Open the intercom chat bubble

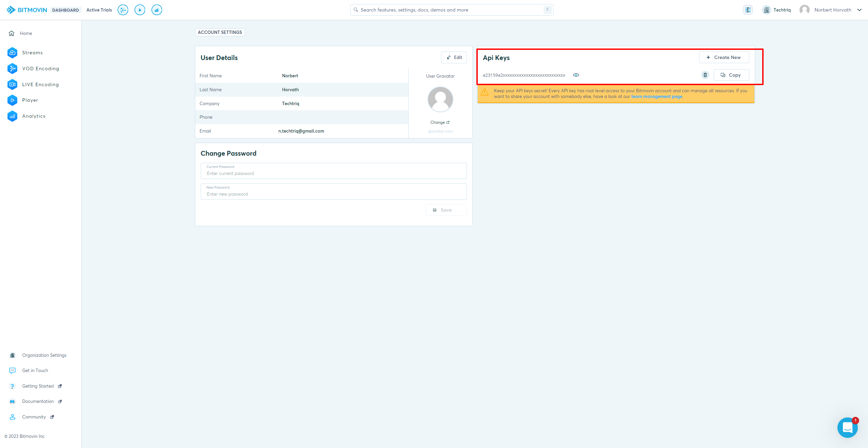847,428
